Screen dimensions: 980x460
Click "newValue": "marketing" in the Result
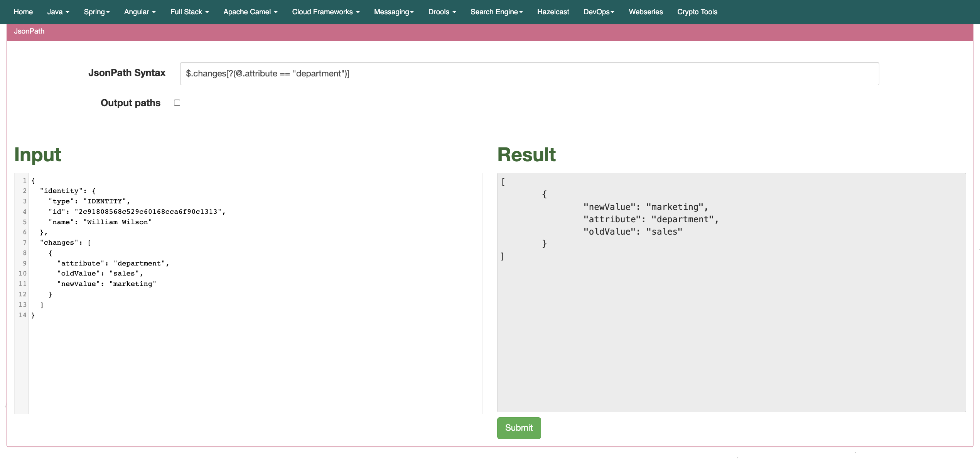[646, 207]
